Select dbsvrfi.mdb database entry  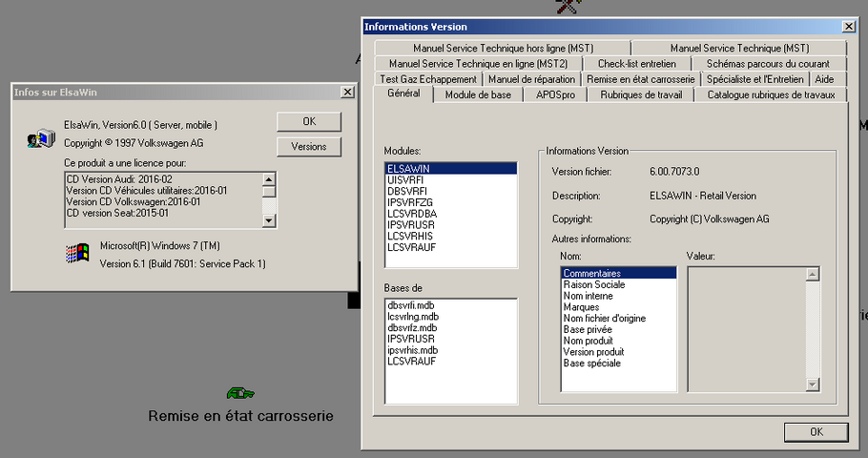pos(451,305)
